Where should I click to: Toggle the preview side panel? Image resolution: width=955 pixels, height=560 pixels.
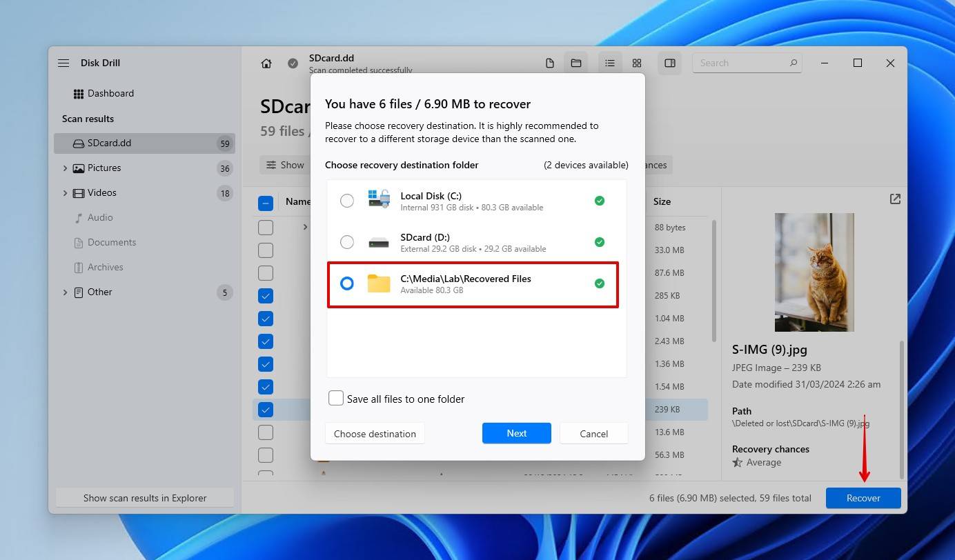click(669, 63)
